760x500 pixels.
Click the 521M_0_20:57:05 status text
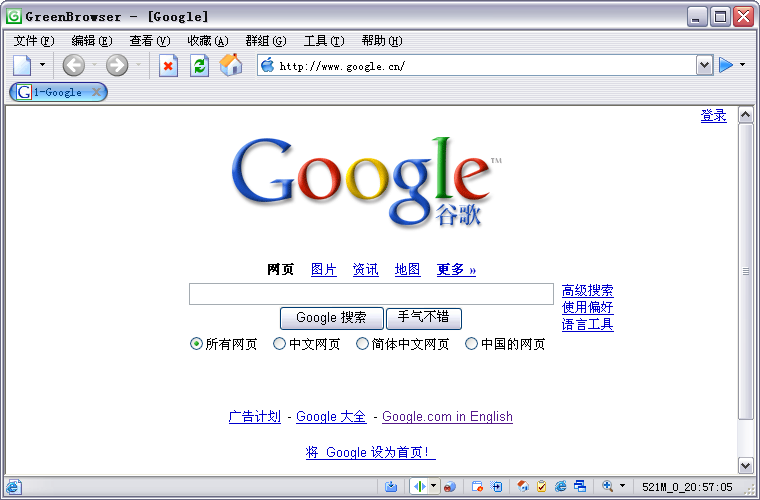tap(687, 487)
